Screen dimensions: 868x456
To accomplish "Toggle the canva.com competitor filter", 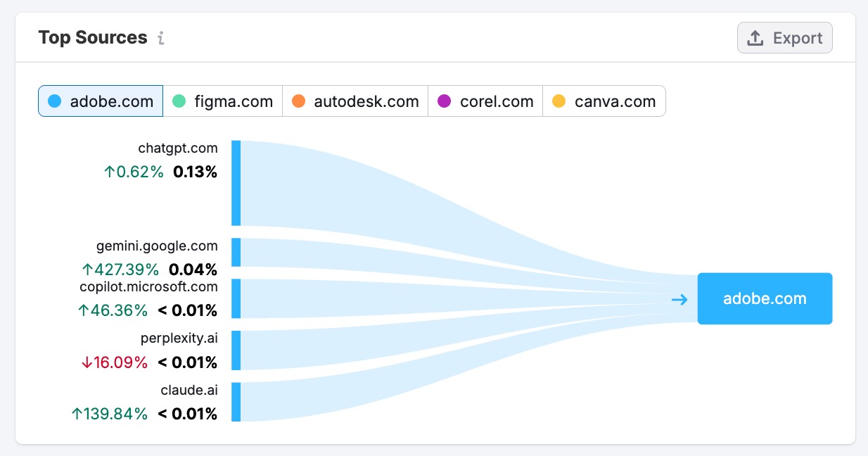I will (x=604, y=101).
